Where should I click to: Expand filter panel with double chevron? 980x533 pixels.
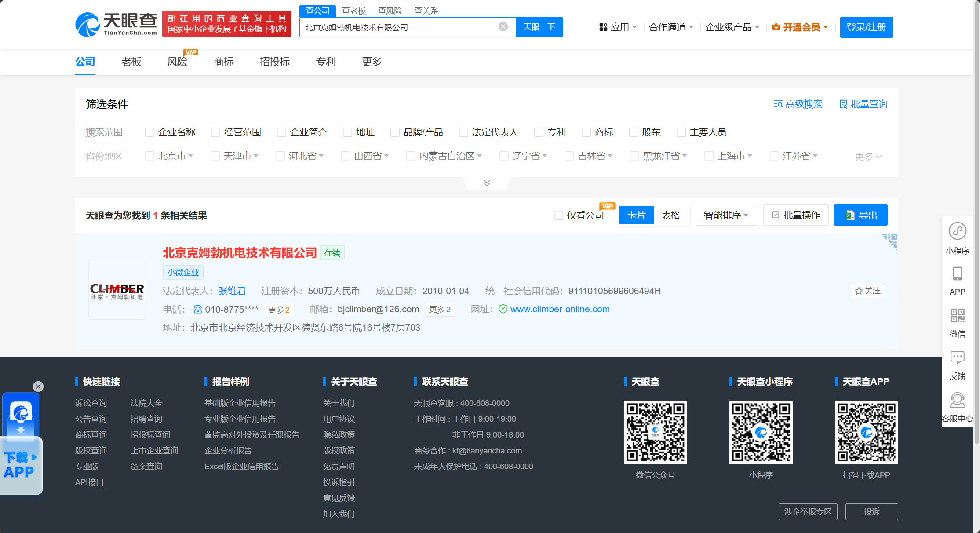tap(487, 183)
